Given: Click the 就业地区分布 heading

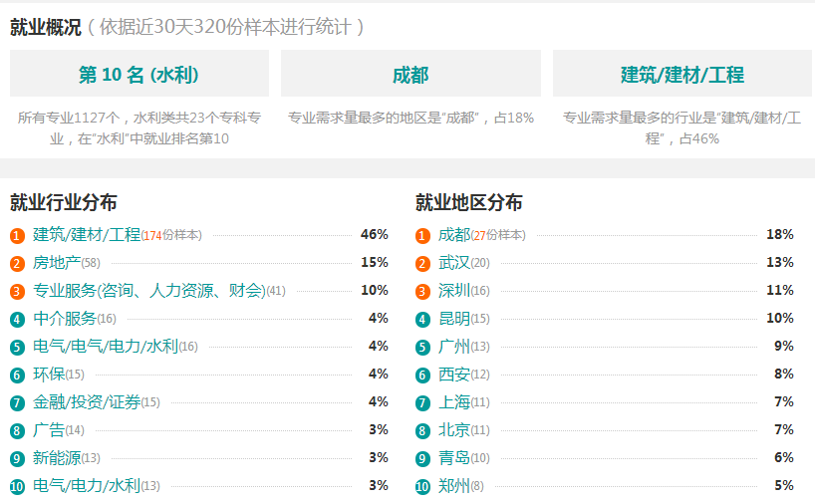Looking at the screenshot, I should 469,202.
